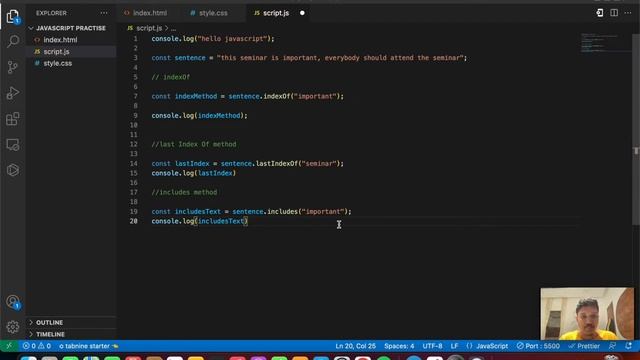Click the const sentence line of code

pos(309,58)
